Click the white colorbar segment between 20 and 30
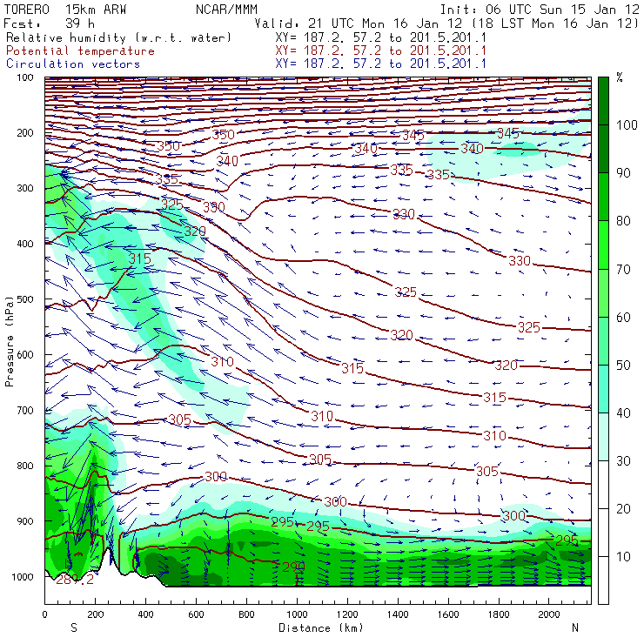Viewport: 644px width, 644px height. coord(603,484)
